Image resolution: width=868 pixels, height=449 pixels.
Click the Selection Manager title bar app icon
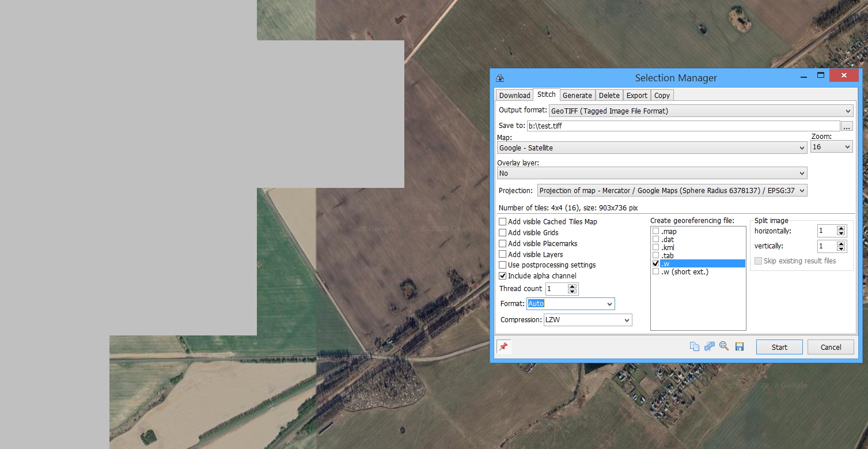(500, 78)
